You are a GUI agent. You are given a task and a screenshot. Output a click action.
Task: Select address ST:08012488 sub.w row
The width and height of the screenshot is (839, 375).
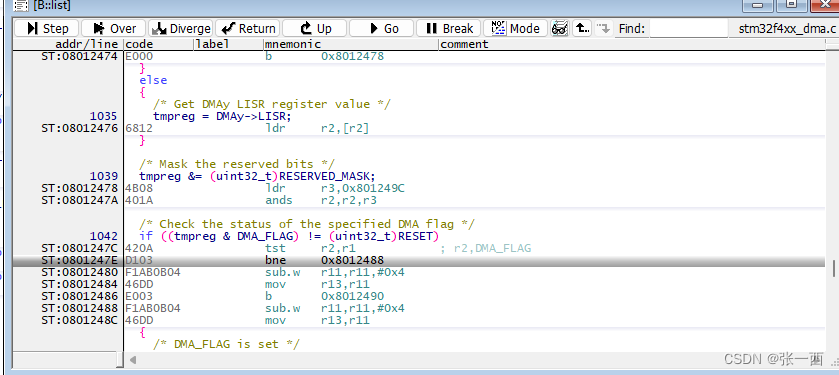pos(419,308)
